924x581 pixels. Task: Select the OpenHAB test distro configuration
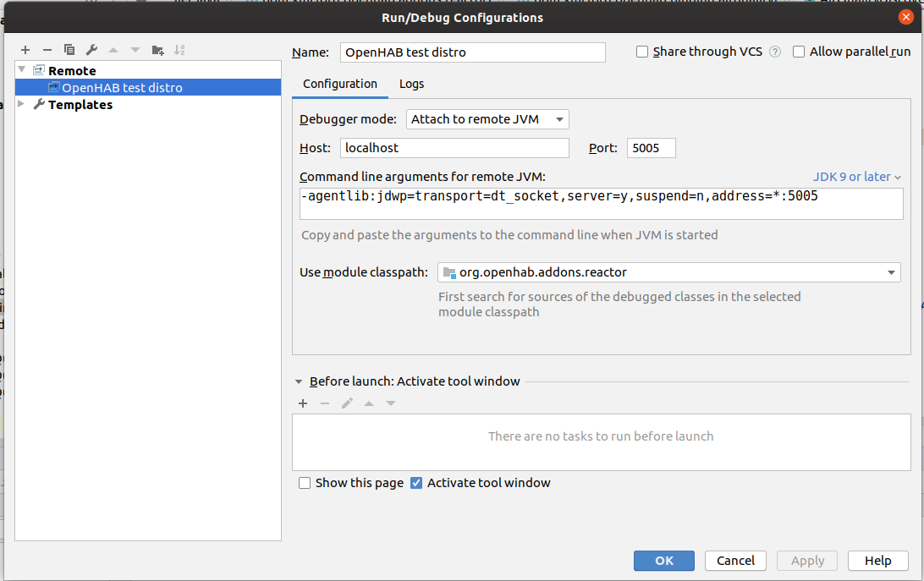(122, 87)
